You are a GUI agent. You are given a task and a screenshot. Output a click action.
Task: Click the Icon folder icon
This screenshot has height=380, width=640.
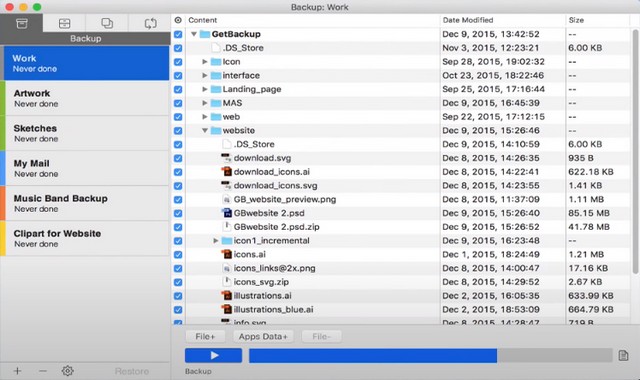pyautogui.click(x=216, y=62)
